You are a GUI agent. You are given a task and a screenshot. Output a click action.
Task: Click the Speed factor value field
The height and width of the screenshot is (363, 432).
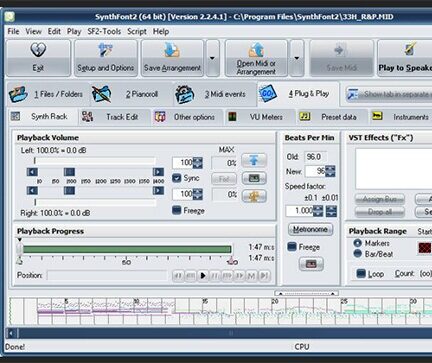click(x=300, y=211)
